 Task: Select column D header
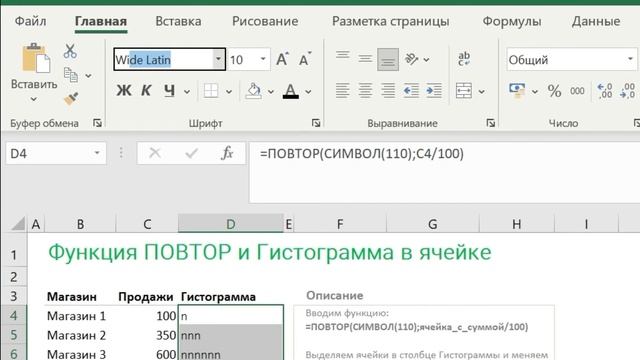[x=231, y=224]
